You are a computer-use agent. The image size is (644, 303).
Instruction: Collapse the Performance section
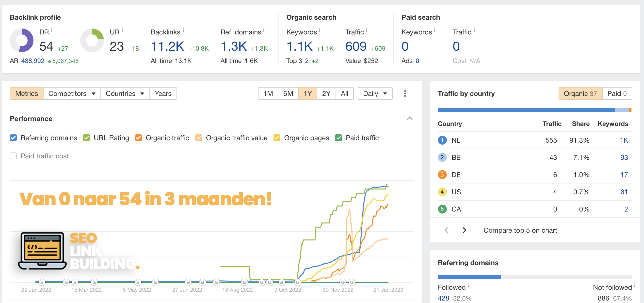point(409,118)
